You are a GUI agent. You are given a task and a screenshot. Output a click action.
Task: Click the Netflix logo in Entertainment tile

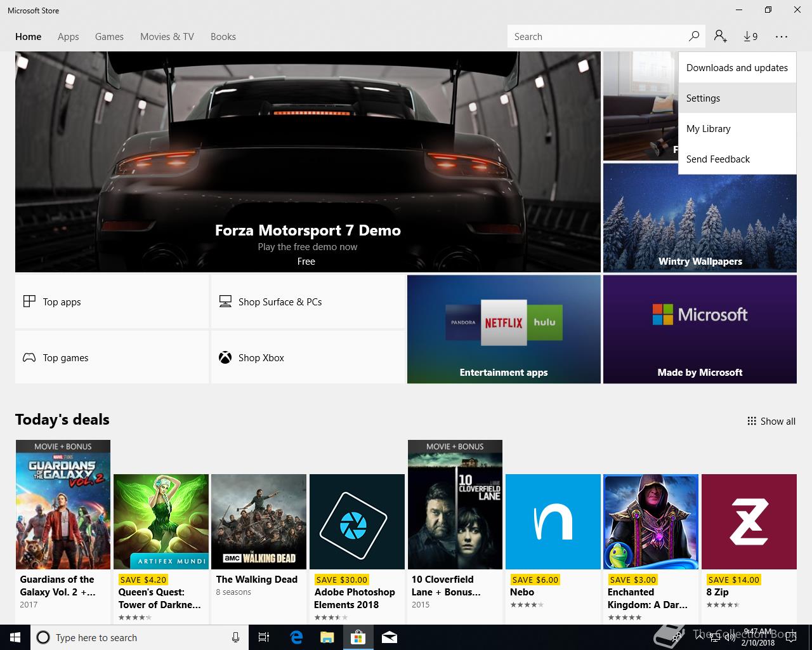coord(504,322)
